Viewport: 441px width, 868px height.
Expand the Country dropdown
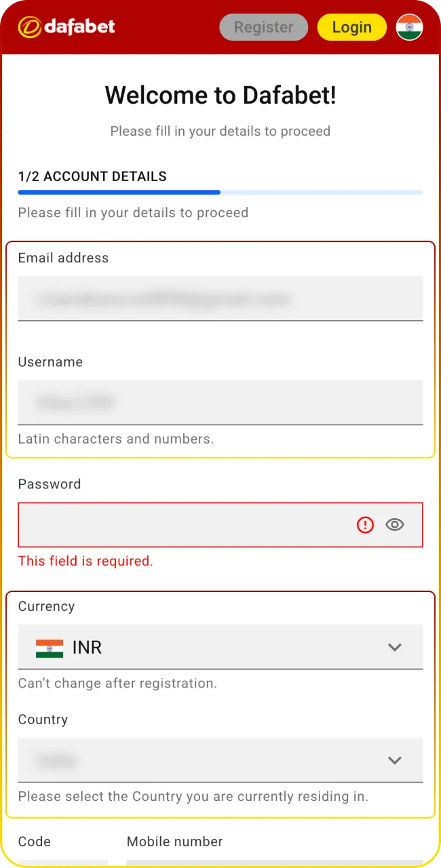click(x=220, y=760)
